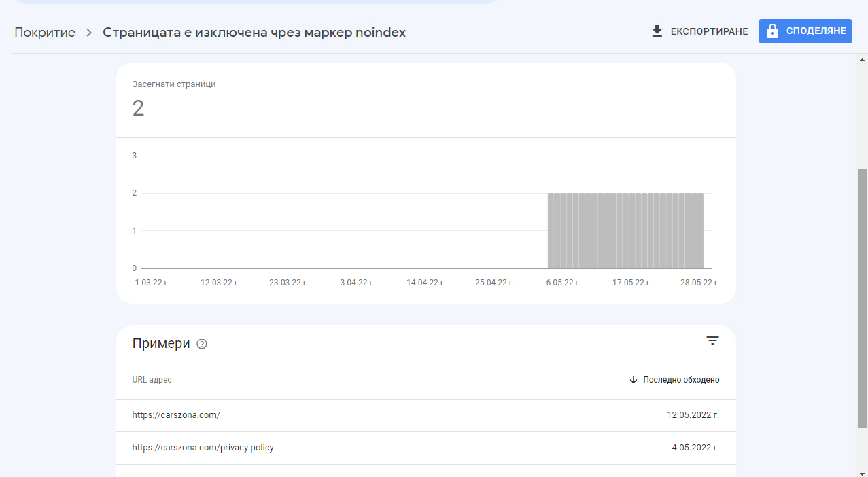Click the date 4.05.2022 г. cell
The height and width of the screenshot is (477, 868).
coord(695,448)
